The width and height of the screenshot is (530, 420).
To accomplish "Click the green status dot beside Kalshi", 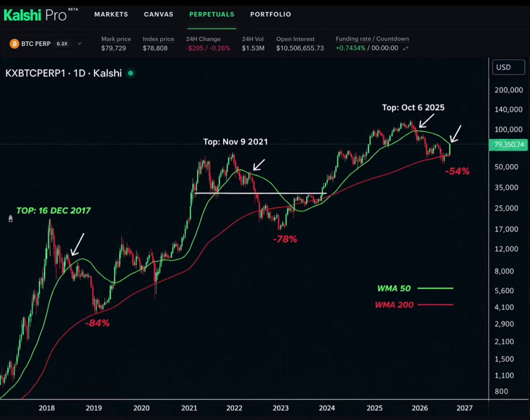I will pyautogui.click(x=130, y=73).
